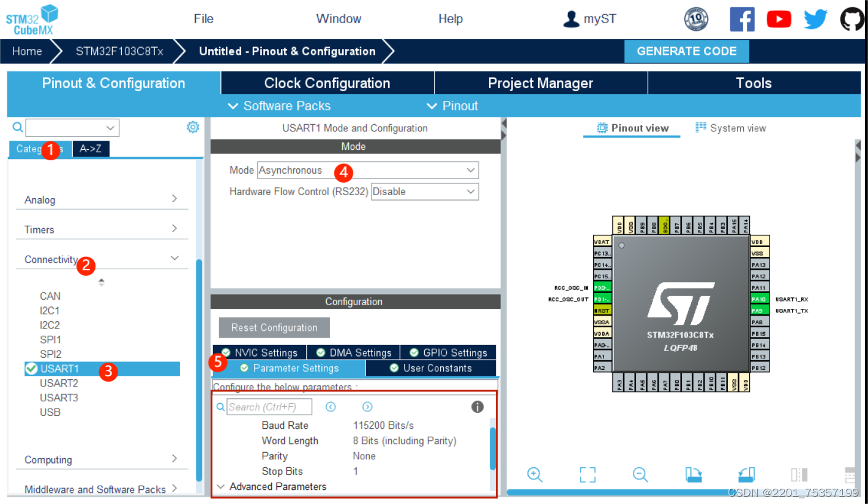Open the category search combo box
Image resolution: width=868 pixels, height=504 pixels.
pos(72,128)
